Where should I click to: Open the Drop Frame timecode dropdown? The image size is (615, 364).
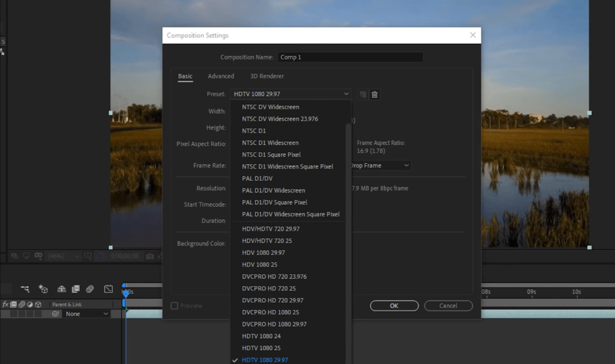(378, 165)
